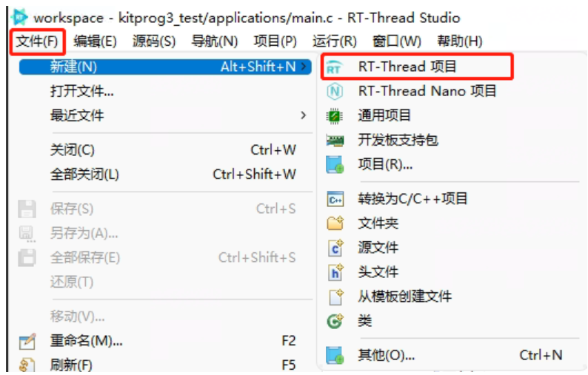The image size is (588, 375).
Task: Open the 导航(N) menu
Action: [214, 41]
